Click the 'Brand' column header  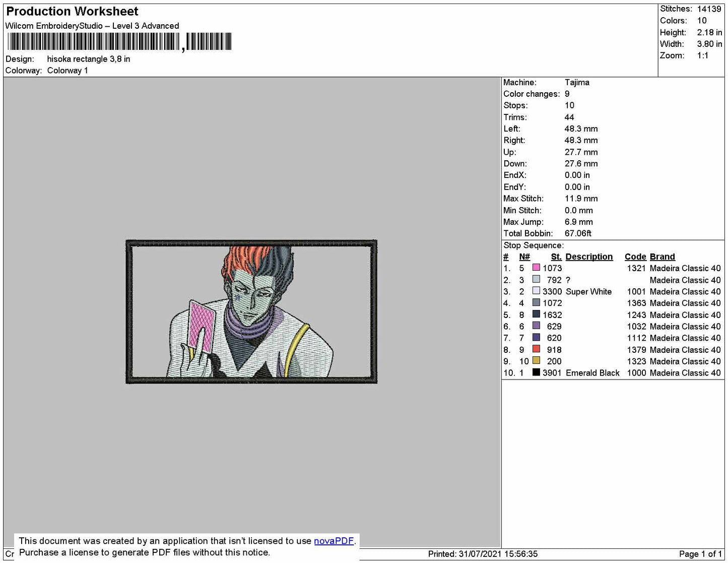tap(662, 257)
